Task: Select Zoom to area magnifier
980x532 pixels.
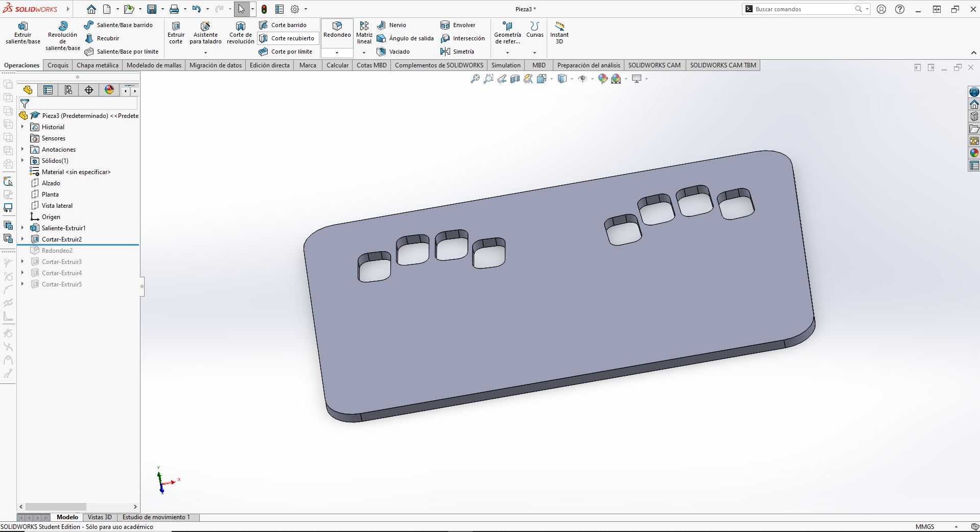Action: [x=488, y=79]
